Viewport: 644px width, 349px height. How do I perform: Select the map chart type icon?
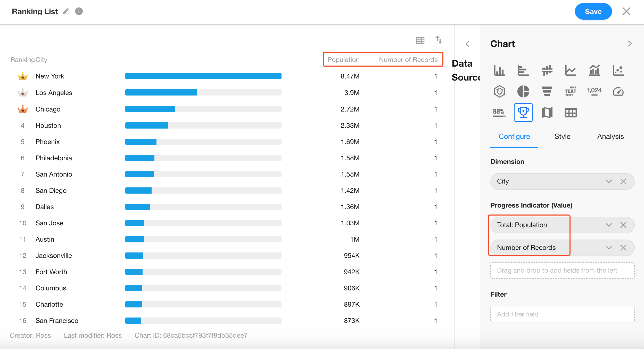(x=547, y=113)
